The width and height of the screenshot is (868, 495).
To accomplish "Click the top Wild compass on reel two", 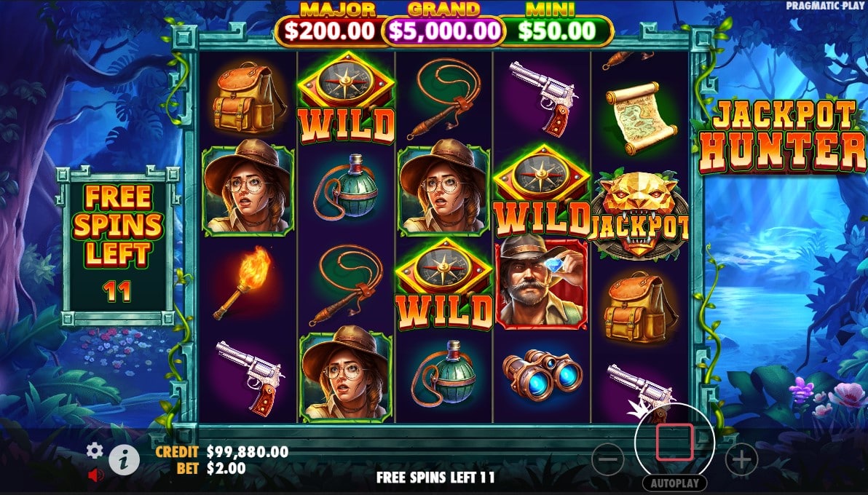I will pyautogui.click(x=346, y=97).
